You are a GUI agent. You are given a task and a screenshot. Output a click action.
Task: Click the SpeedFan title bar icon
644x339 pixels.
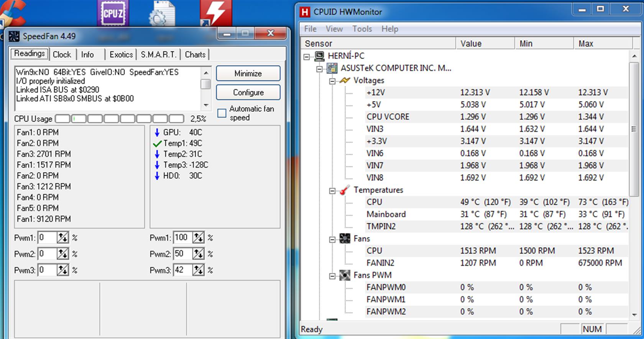click(x=14, y=36)
